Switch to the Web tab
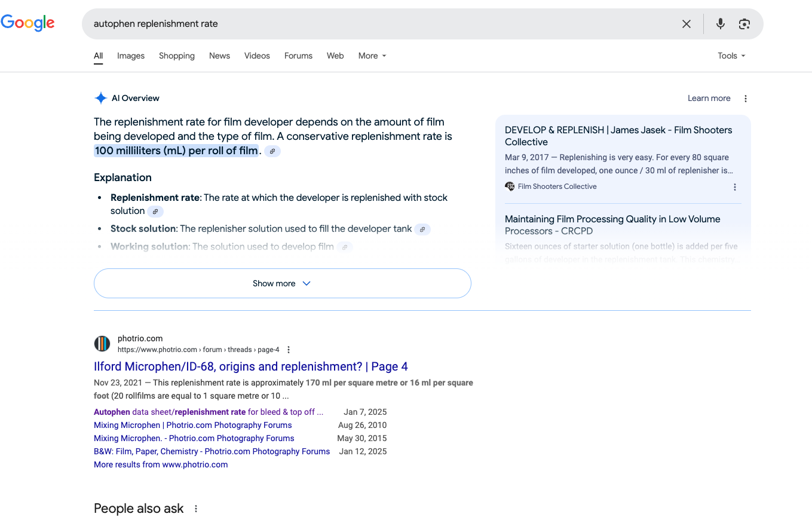812x523 pixels. click(x=335, y=56)
